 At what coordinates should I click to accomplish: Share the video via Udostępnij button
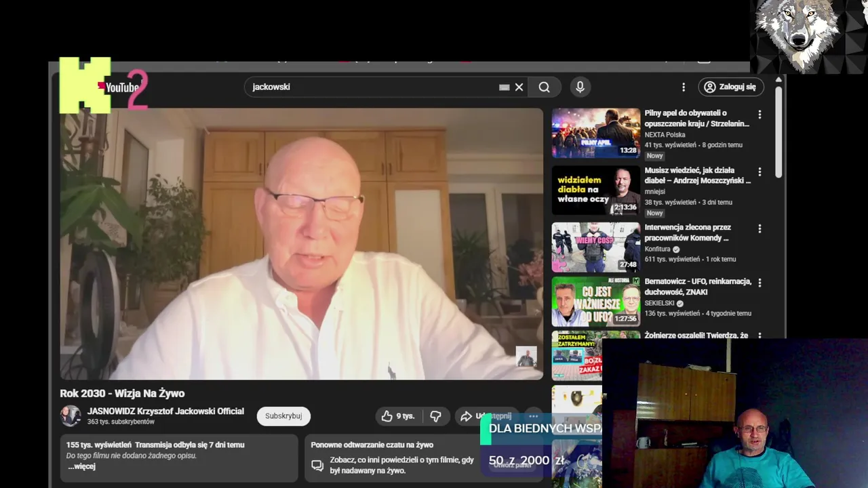point(486,416)
